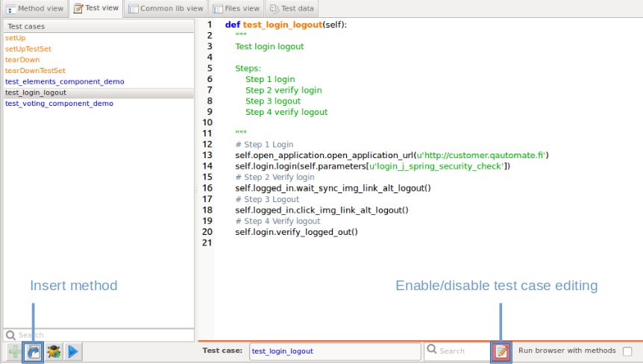Viewport: 643px width, 364px height.
Task: Click the magnifier icon in the editor search box
Action: [x=432, y=349]
